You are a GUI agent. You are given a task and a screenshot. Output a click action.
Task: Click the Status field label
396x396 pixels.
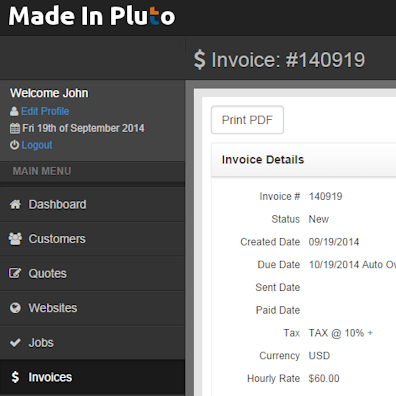(286, 219)
